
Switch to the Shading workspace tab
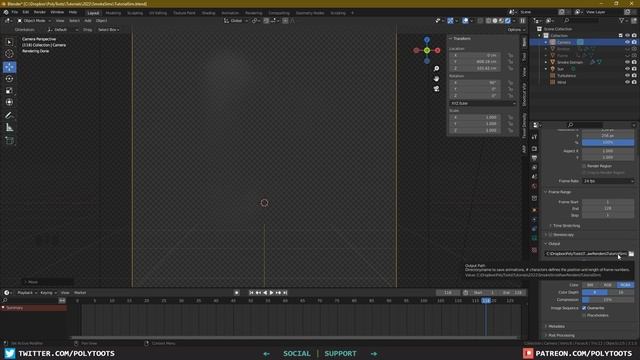(208, 13)
